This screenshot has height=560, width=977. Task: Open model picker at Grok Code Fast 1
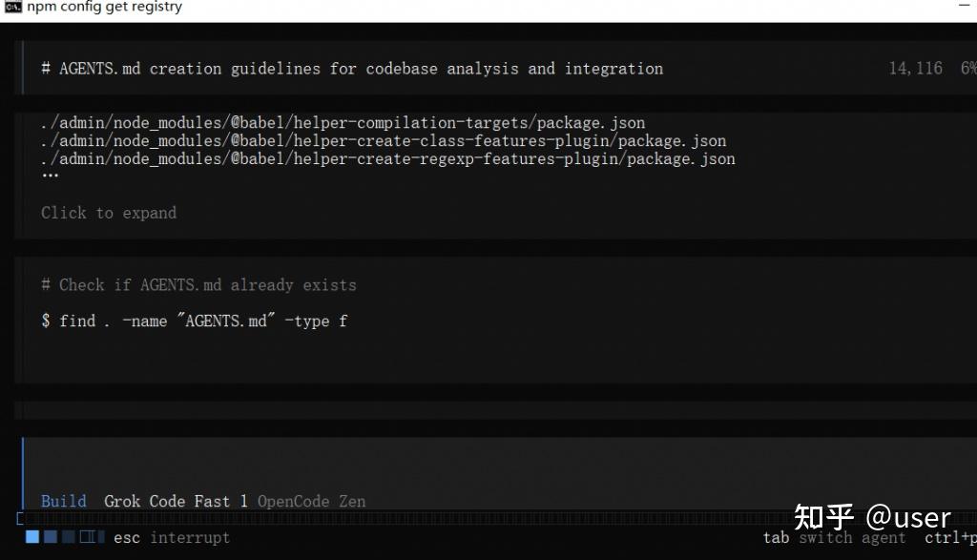point(176,501)
